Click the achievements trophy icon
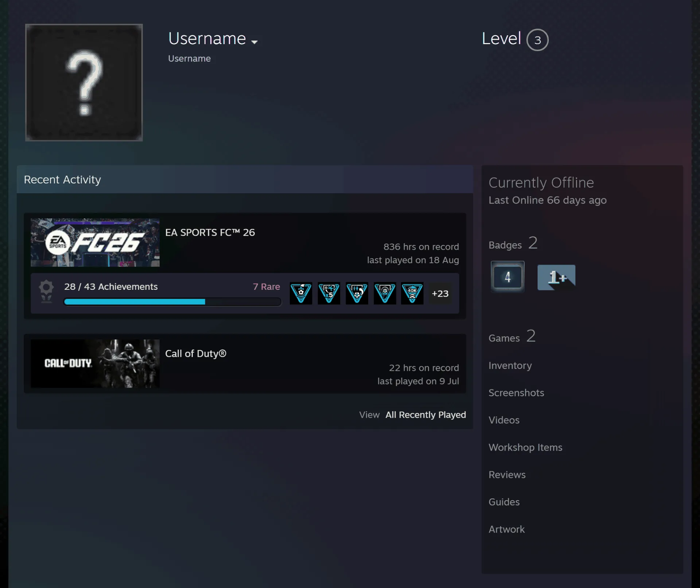 [46, 291]
